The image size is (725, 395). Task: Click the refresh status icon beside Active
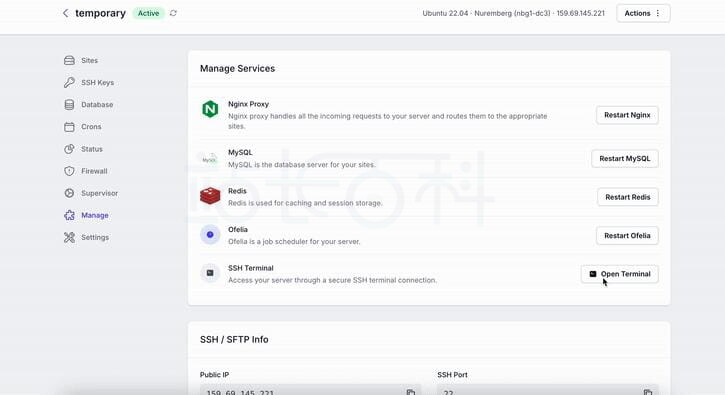[x=173, y=13]
